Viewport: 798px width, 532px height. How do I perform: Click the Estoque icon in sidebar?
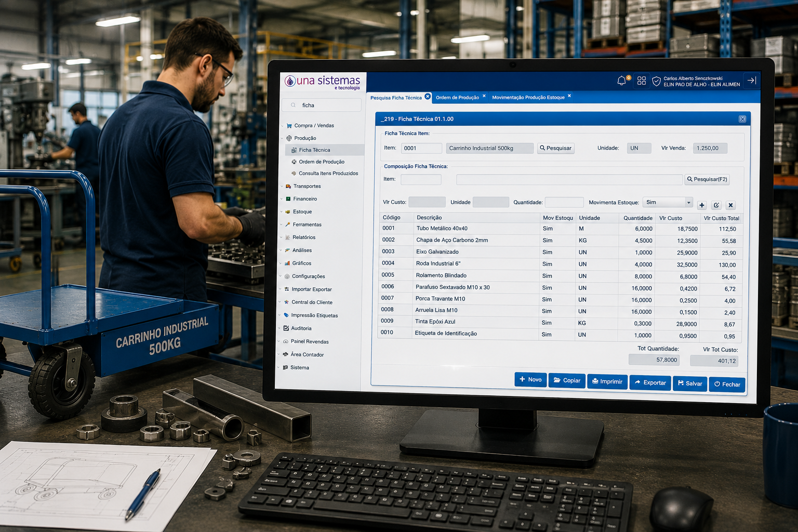pos(288,212)
